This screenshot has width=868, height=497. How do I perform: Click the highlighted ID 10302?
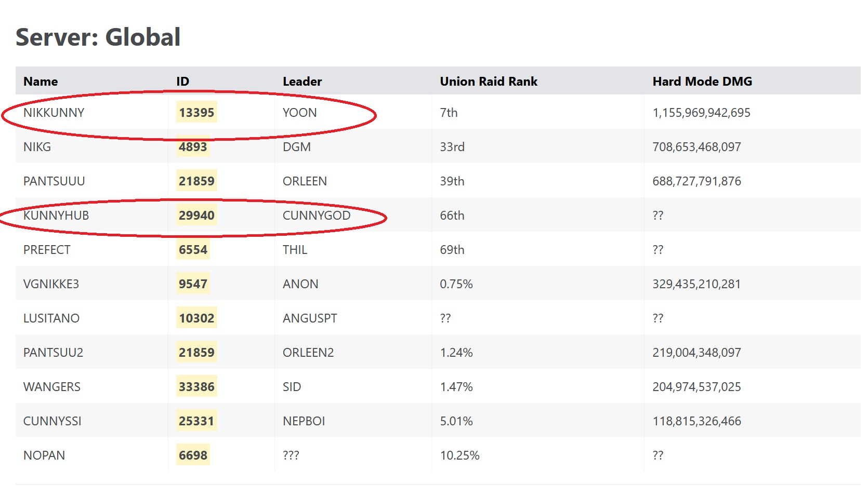click(196, 318)
